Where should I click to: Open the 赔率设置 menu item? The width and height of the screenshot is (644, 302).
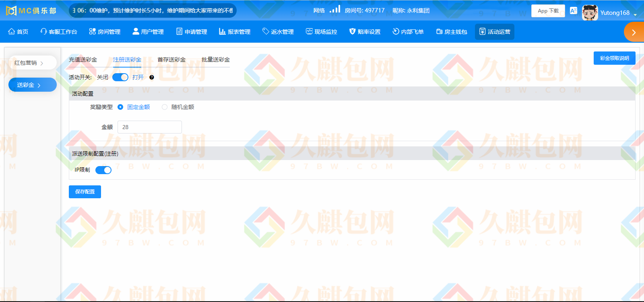coord(365,32)
